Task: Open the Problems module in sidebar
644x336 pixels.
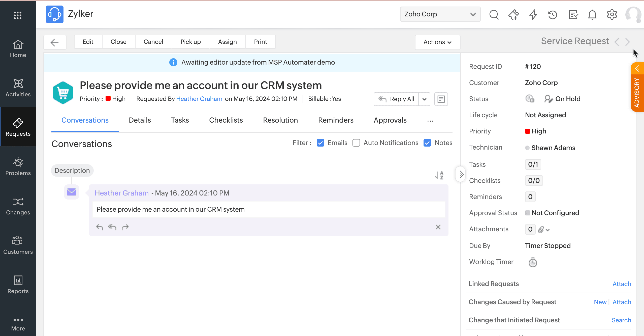Action: [x=18, y=166]
